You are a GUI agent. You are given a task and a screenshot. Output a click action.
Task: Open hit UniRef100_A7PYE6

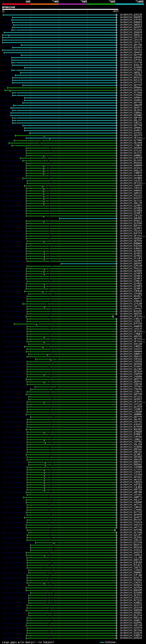tap(131, 20)
